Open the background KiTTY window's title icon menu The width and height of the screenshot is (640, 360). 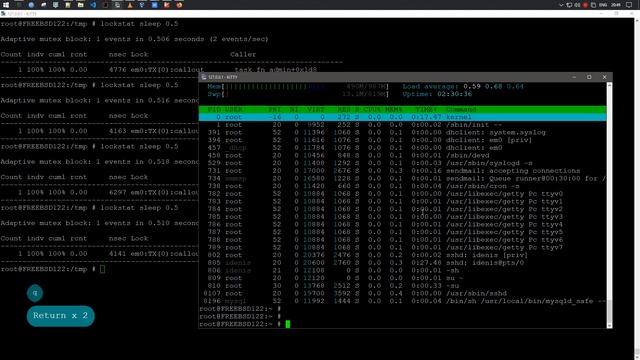point(3,13)
